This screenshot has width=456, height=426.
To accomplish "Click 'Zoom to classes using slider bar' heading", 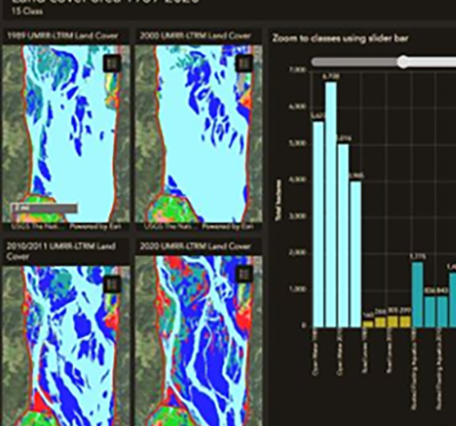I will tap(341, 38).
